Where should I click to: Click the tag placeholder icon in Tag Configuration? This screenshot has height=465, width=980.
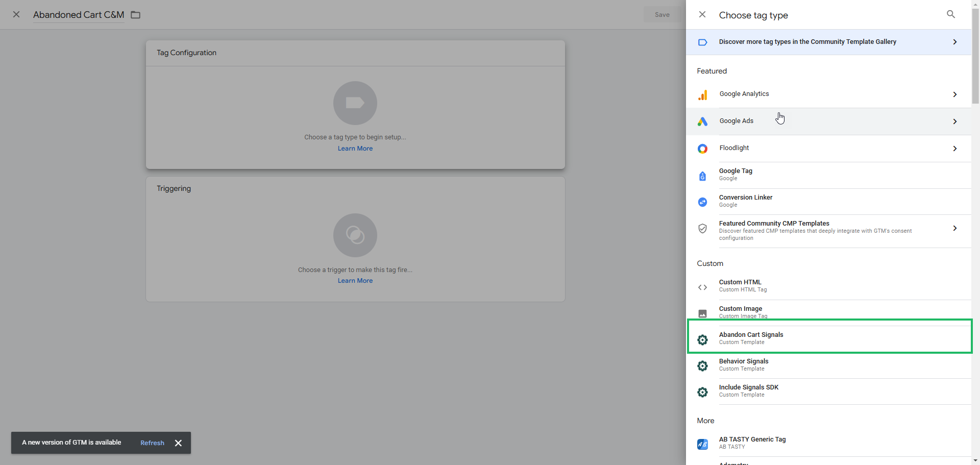355,103
